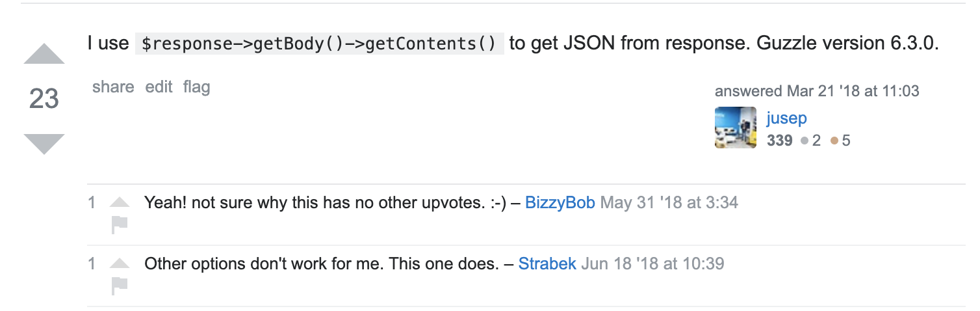Open jusep's user profile link

pyautogui.click(x=786, y=118)
